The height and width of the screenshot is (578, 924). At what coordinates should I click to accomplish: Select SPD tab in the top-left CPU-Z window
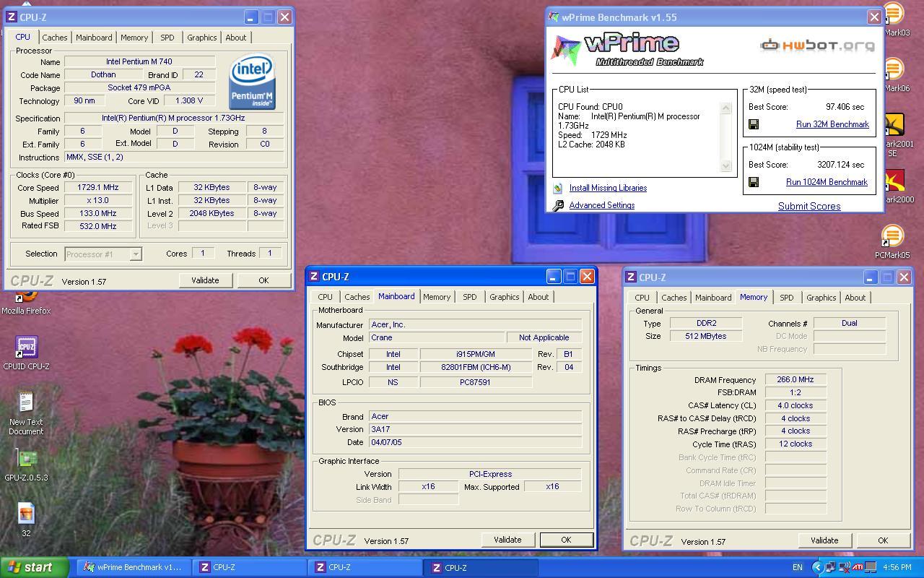pyautogui.click(x=167, y=38)
